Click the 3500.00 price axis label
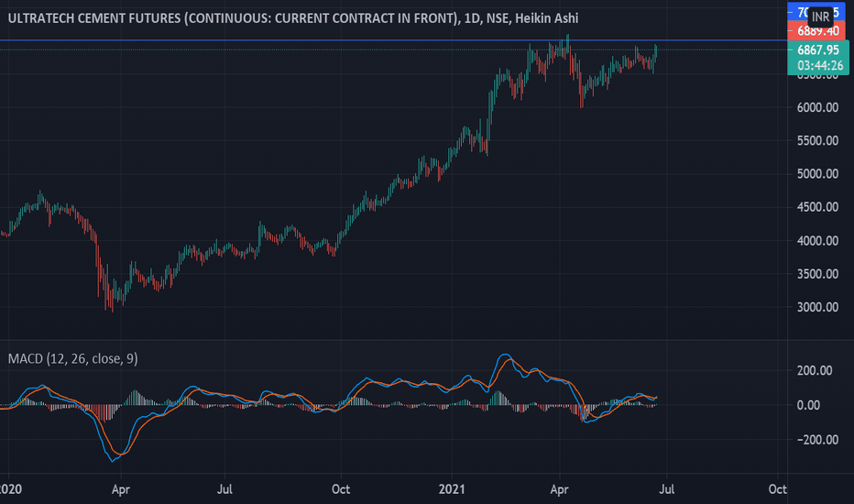Image resolution: width=854 pixels, height=504 pixels. click(x=817, y=274)
